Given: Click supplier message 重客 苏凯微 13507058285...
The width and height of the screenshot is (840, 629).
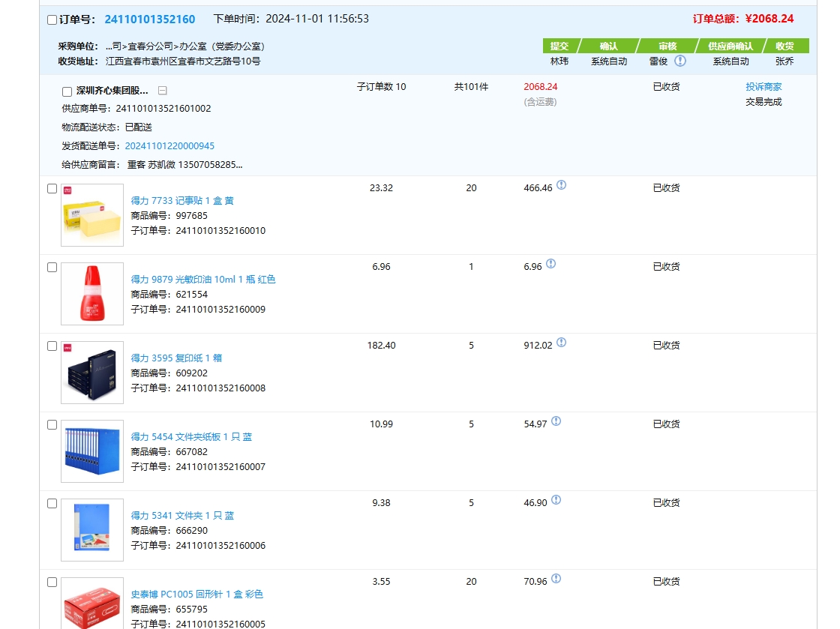Looking at the screenshot, I should click(184, 165).
